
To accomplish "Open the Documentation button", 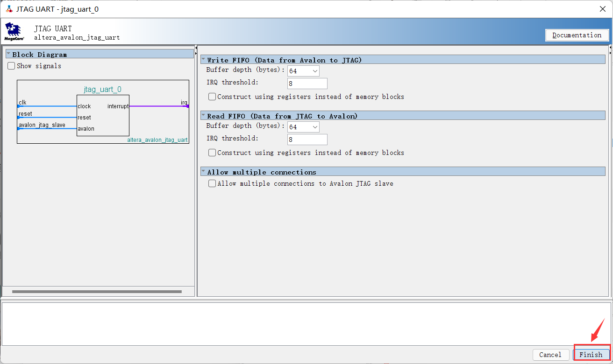I will [x=577, y=35].
